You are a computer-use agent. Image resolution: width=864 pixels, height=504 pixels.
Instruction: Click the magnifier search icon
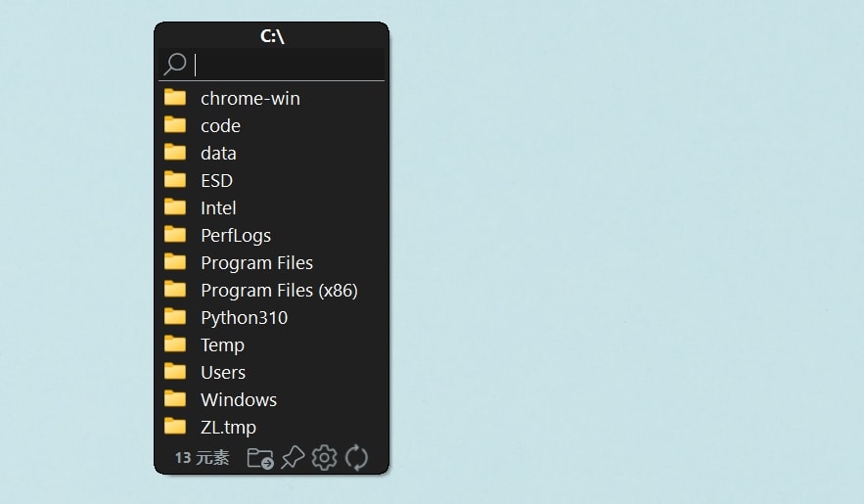(174, 65)
